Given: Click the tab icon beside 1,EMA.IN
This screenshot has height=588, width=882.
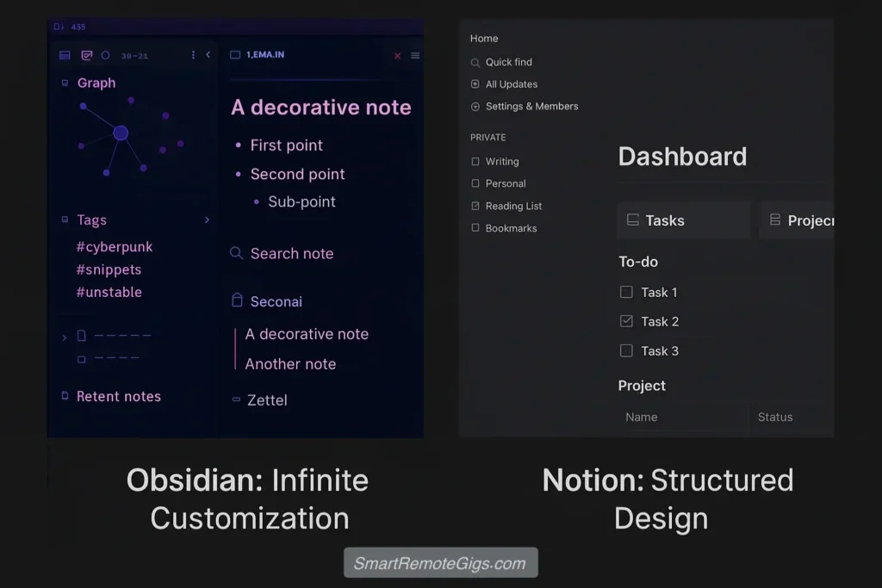Looking at the screenshot, I should point(235,54).
